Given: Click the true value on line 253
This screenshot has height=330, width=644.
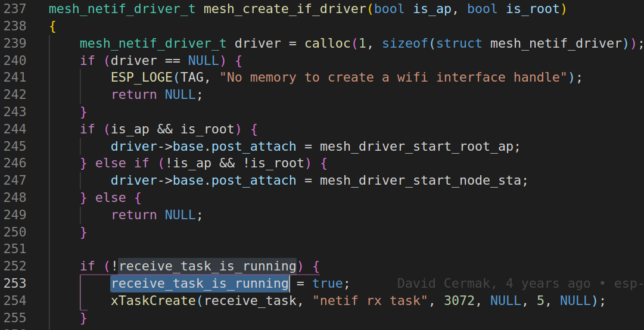Looking at the screenshot, I should point(327,283).
